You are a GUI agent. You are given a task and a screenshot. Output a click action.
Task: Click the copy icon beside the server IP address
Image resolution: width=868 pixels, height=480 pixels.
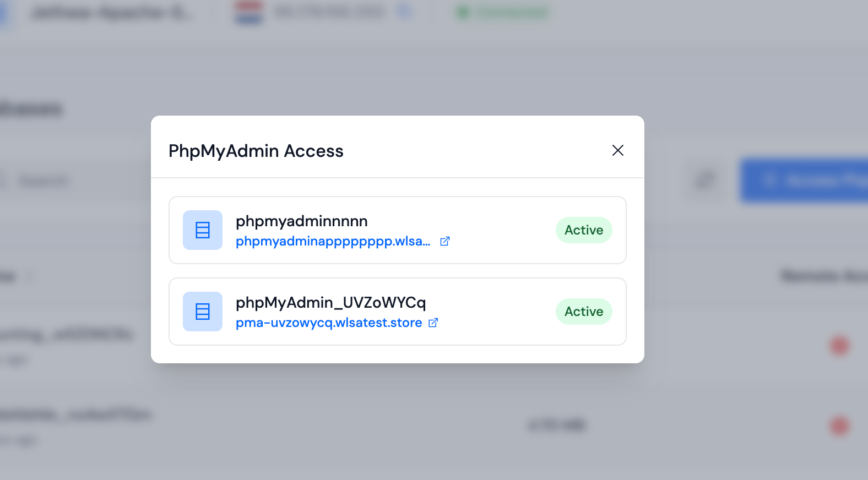[x=405, y=12]
